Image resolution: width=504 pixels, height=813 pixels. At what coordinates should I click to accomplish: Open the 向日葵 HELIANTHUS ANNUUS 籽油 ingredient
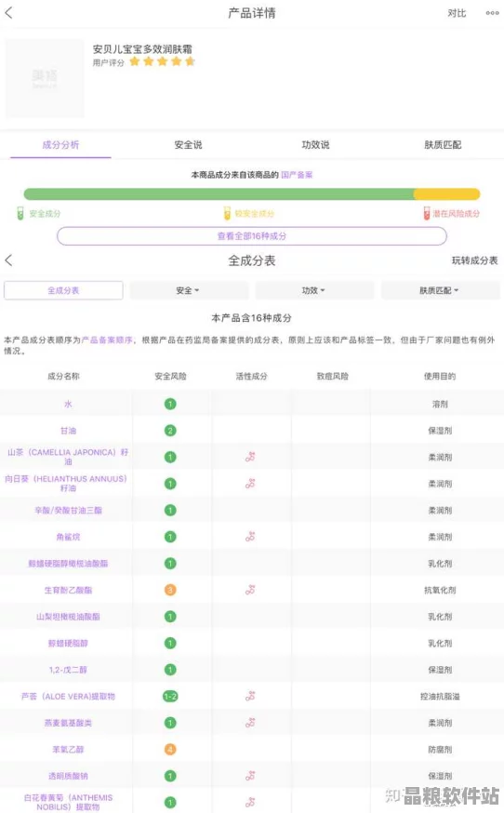point(66,483)
